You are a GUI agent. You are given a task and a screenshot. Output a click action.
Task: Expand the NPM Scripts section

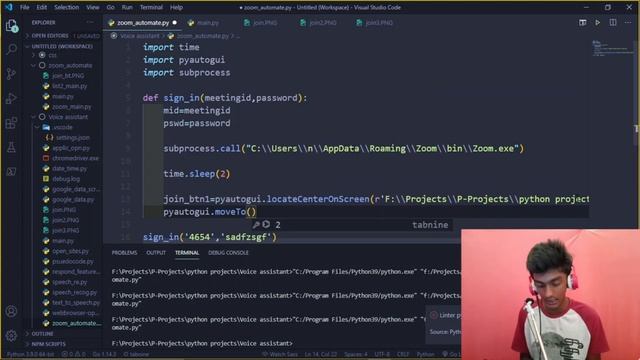point(48,344)
